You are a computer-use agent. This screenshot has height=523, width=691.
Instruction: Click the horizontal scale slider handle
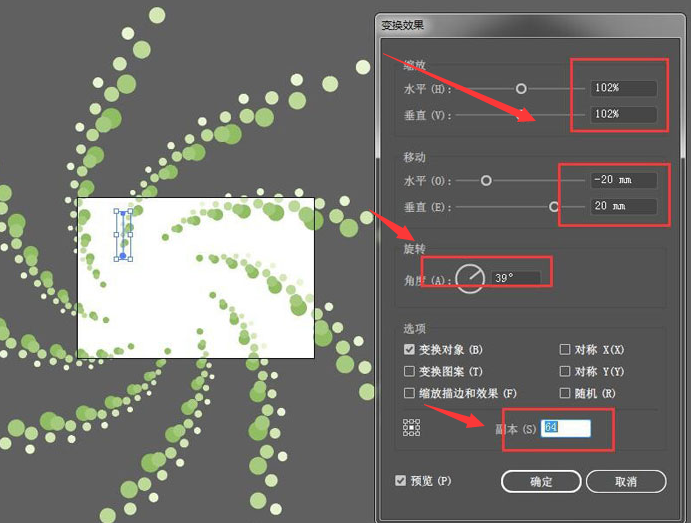[x=521, y=89]
